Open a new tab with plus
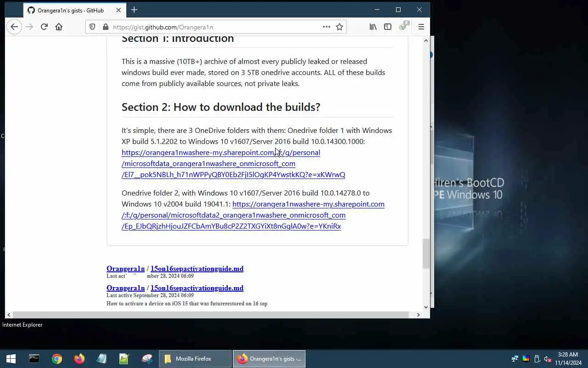 tap(134, 10)
